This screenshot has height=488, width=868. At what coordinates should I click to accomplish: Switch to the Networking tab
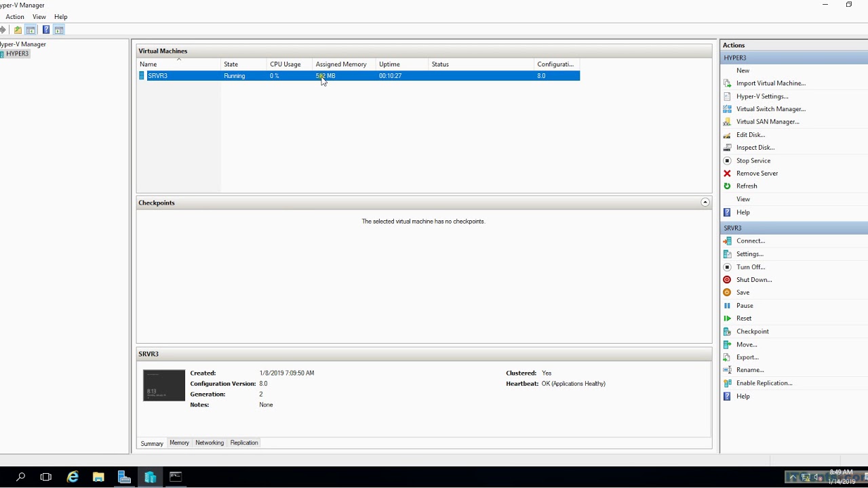[210, 443]
